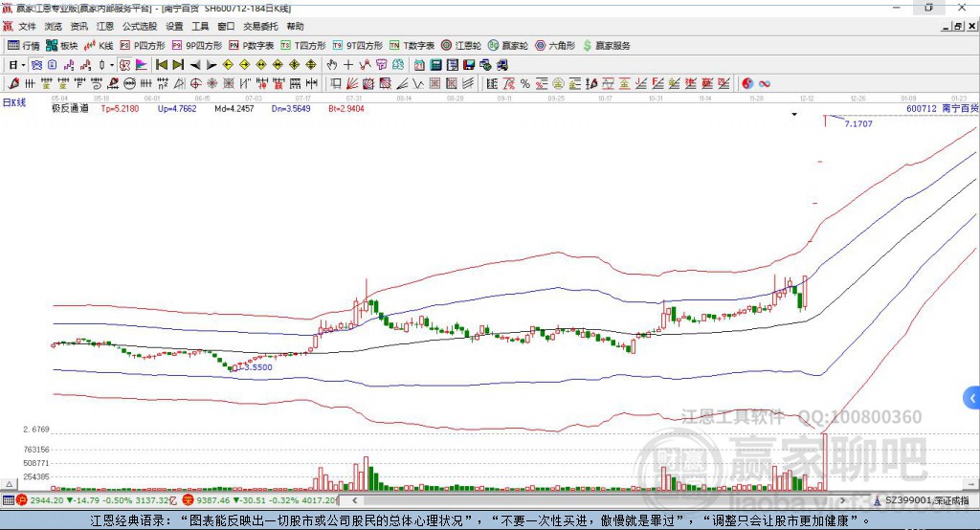Viewport: 980px width, 530px height.
Task: Click the Shanghai index status icon
Action: pos(22,500)
